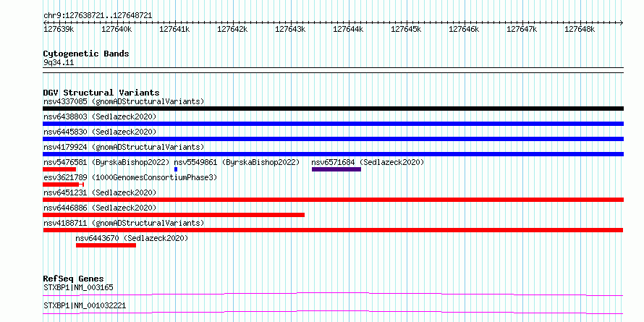This screenshot has width=644, height=322.
Task: Select the STXBP1 NM_001032221 magenta gene track
Action: [x=333, y=312]
